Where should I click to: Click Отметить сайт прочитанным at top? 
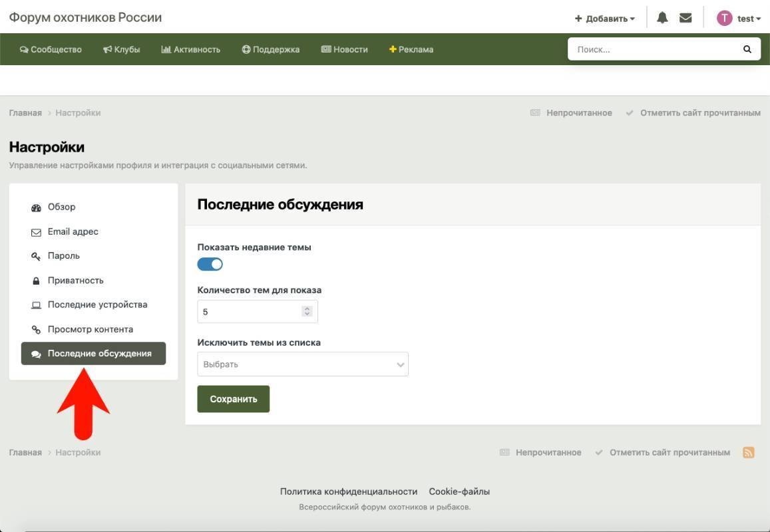coord(699,113)
